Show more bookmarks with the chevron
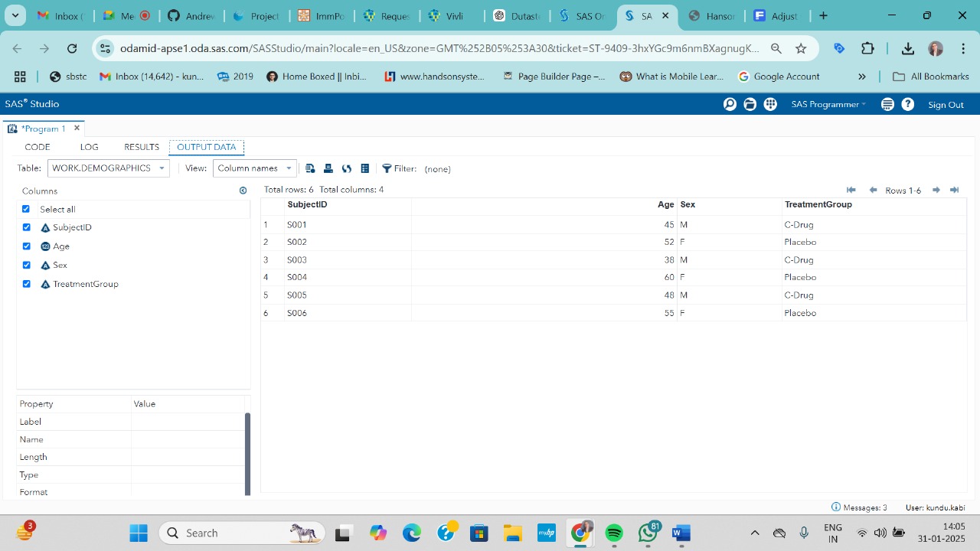The height and width of the screenshot is (551, 980). coord(862,77)
